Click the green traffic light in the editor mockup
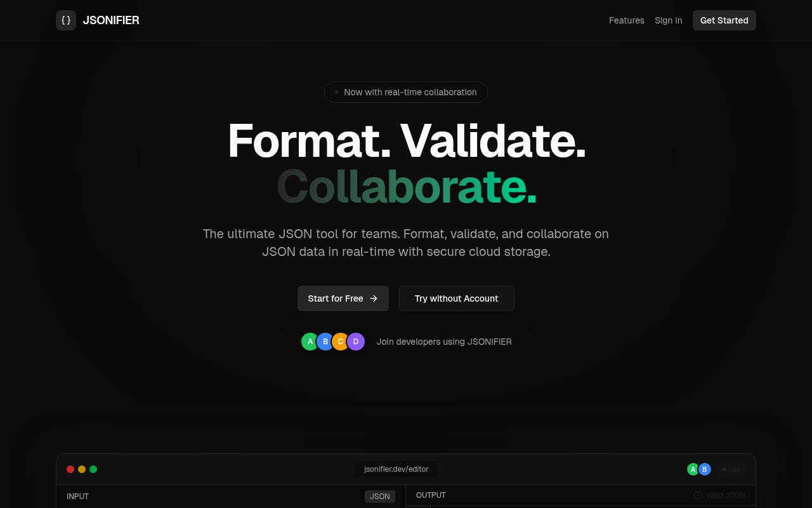Screen dimensions: 812x508 click(x=93, y=469)
